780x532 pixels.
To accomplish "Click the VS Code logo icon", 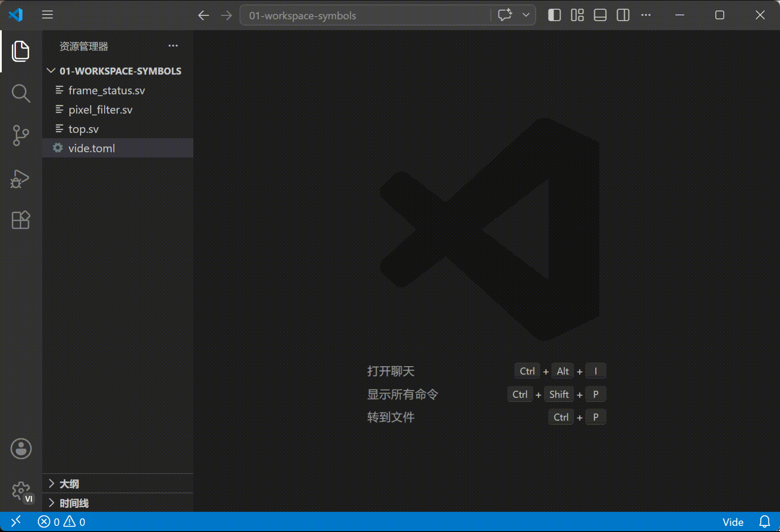I will (x=16, y=15).
